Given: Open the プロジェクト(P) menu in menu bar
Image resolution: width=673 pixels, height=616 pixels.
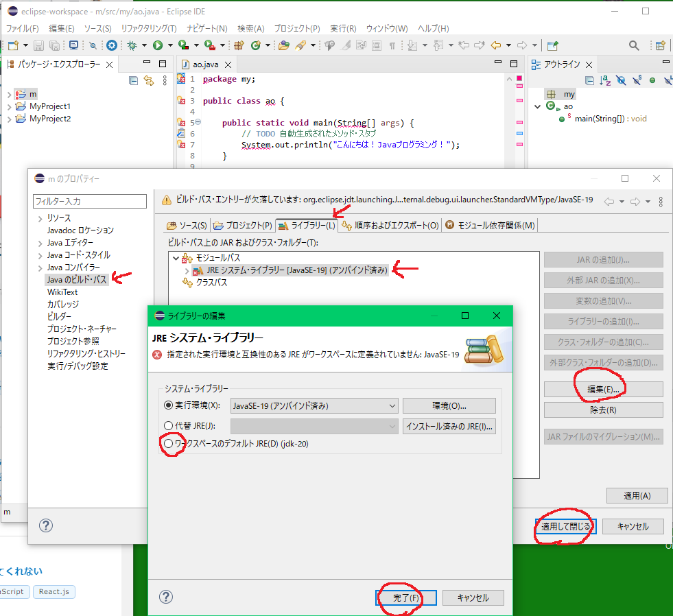Looking at the screenshot, I should (297, 28).
